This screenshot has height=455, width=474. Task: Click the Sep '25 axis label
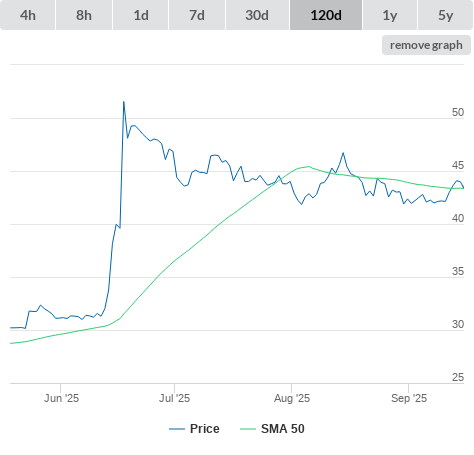(409, 398)
